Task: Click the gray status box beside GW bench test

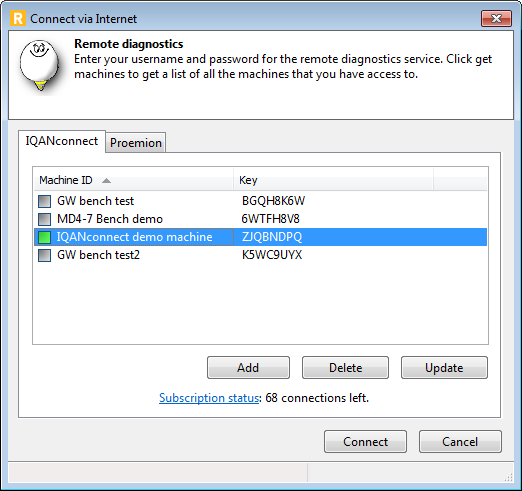Action: click(x=44, y=201)
